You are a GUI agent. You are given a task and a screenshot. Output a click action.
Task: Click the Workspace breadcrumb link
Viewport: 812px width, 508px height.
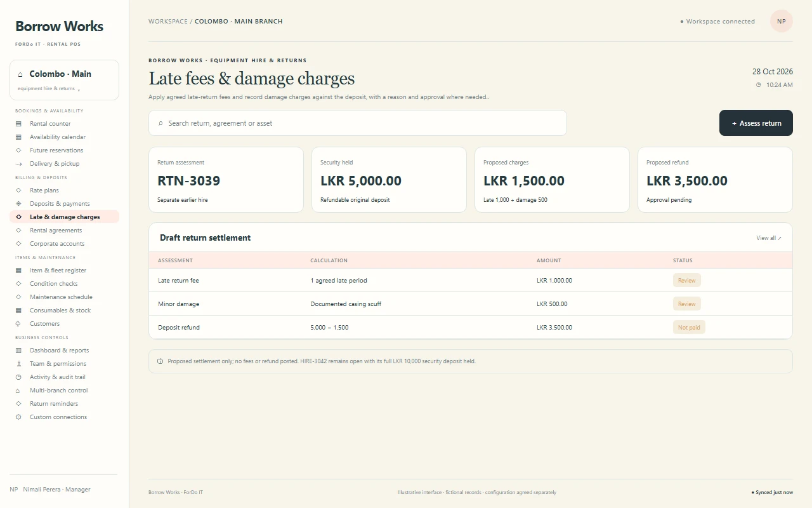(168, 22)
